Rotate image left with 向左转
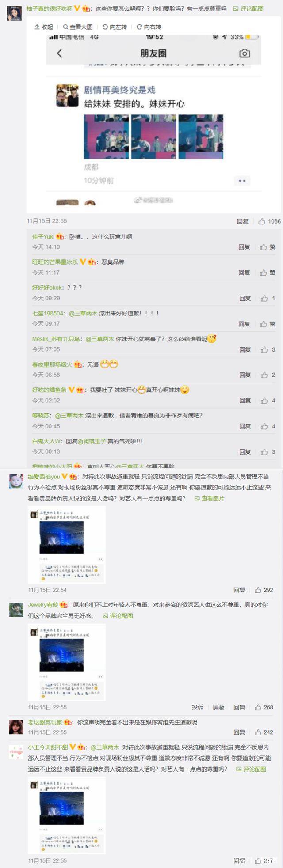The image size is (283, 868). 115,27
